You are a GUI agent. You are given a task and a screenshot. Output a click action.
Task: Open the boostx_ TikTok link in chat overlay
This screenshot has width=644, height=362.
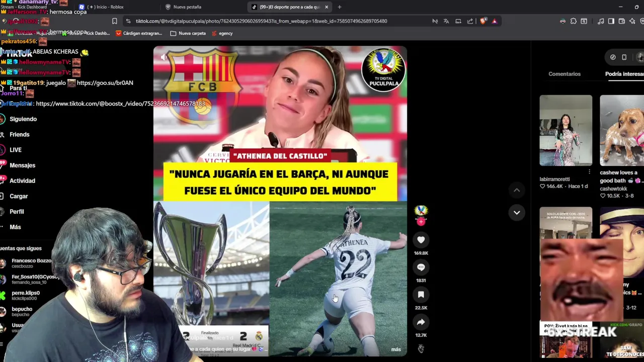pyautogui.click(x=120, y=104)
